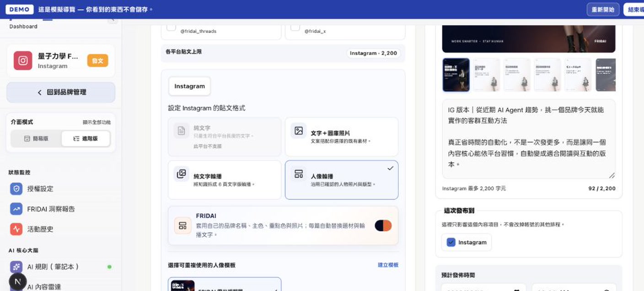The height and width of the screenshot is (291, 644).
Task: Select the fifth carousel slide thumbnail
Action: point(578,75)
